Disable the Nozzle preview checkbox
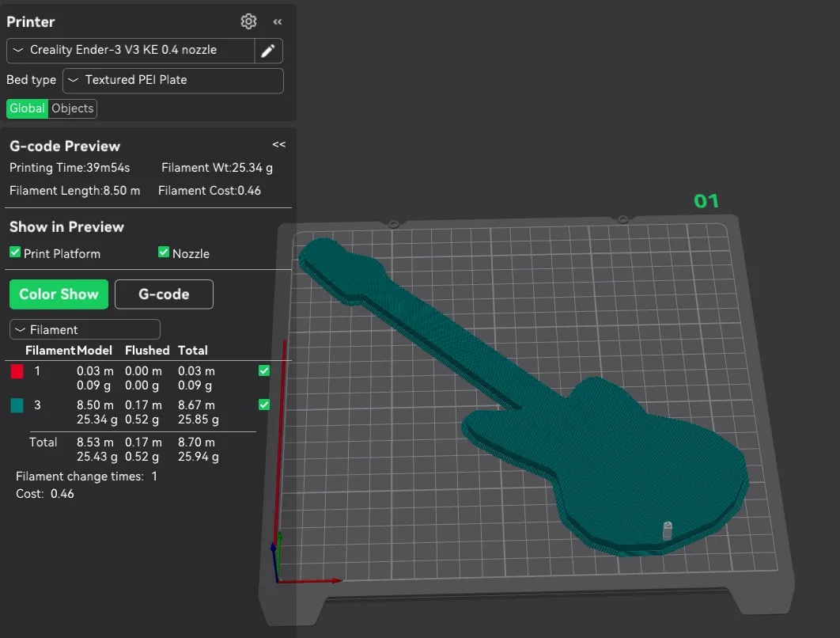This screenshot has height=638, width=840. click(x=164, y=253)
